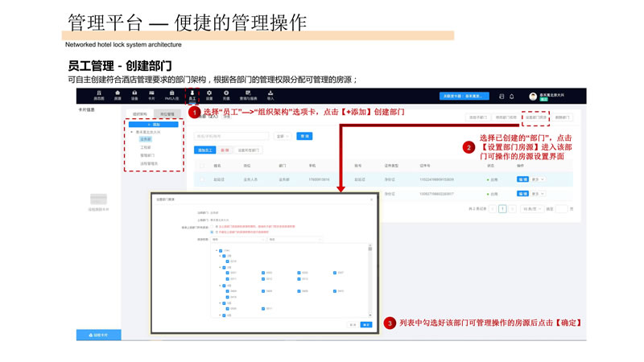Viewport: 644px width, 362px height.
Task: Open the 查询与报表 reports icon
Action: pyautogui.click(x=248, y=95)
